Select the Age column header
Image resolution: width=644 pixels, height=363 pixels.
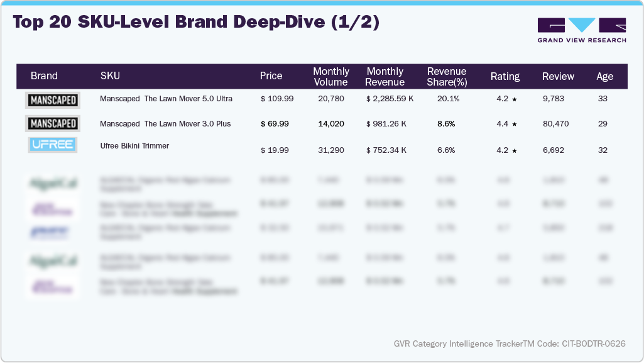coord(604,77)
